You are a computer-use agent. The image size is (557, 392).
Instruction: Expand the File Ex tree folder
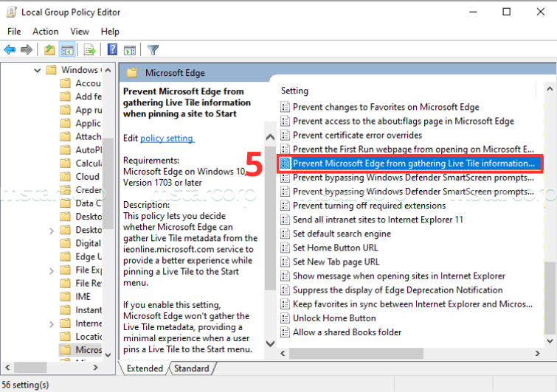(x=52, y=271)
